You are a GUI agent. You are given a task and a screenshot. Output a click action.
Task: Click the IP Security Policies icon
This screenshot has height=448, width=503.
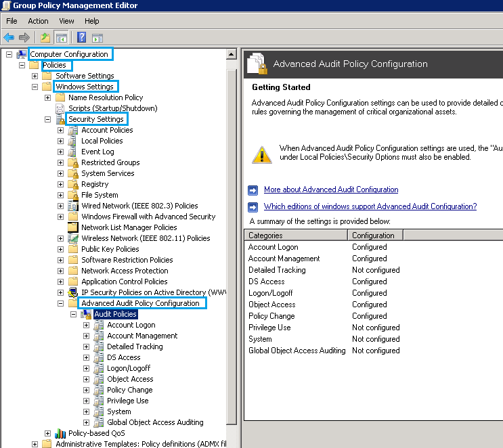coord(73,292)
